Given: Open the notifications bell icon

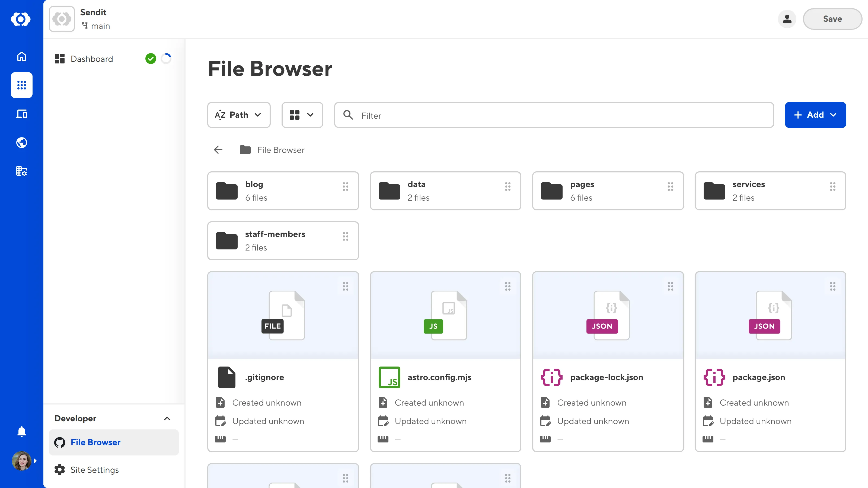Looking at the screenshot, I should [x=22, y=431].
